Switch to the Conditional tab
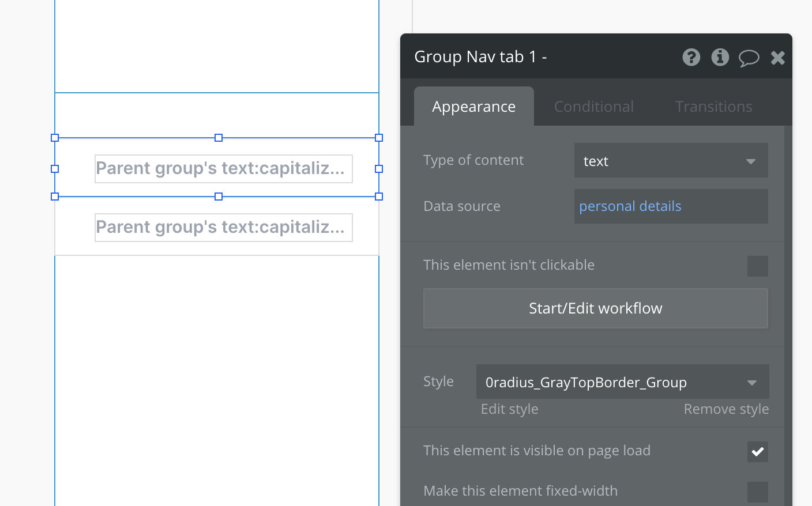The image size is (812, 506). (594, 107)
